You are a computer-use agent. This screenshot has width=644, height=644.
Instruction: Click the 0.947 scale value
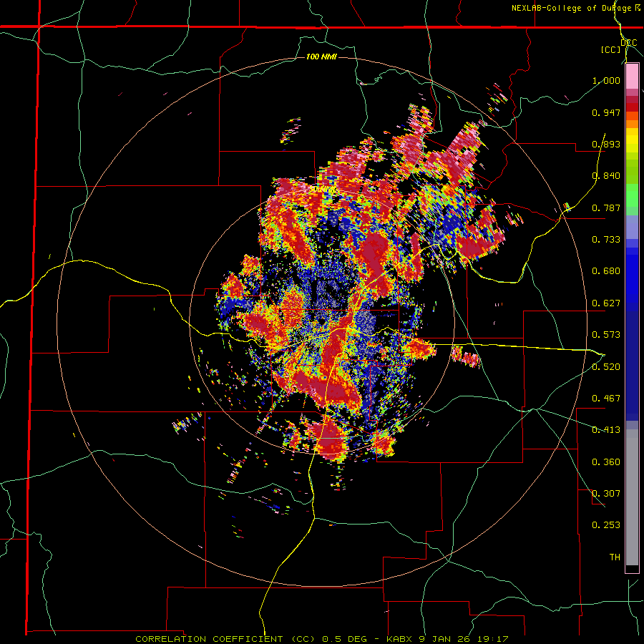pos(606,112)
